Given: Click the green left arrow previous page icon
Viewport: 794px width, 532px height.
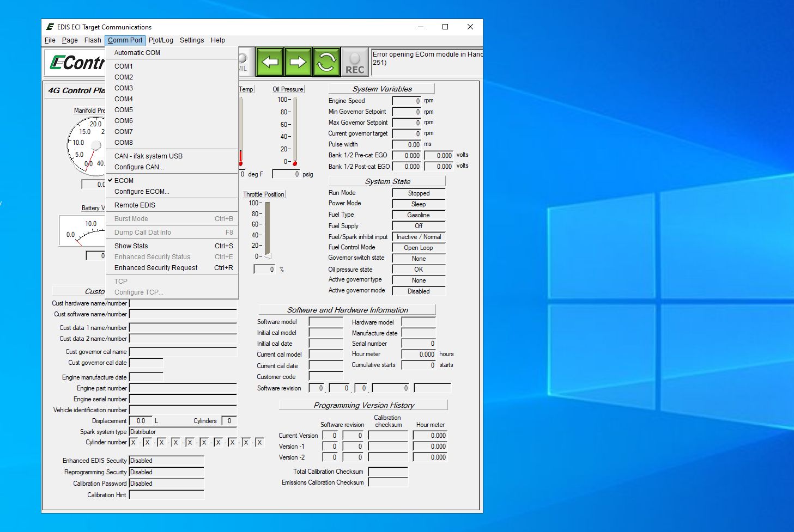Looking at the screenshot, I should (x=270, y=62).
